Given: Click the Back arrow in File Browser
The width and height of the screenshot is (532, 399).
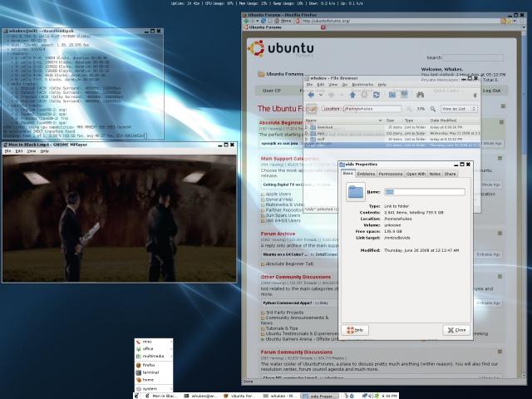Looking at the screenshot, I should pyautogui.click(x=310, y=96).
